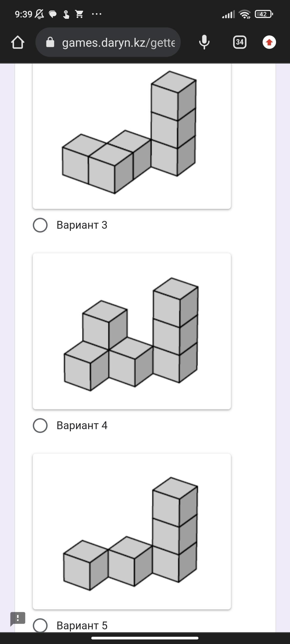Image resolution: width=290 pixels, height=644 pixels.
Task: Tap the red update arrow icon
Action: coord(269,42)
